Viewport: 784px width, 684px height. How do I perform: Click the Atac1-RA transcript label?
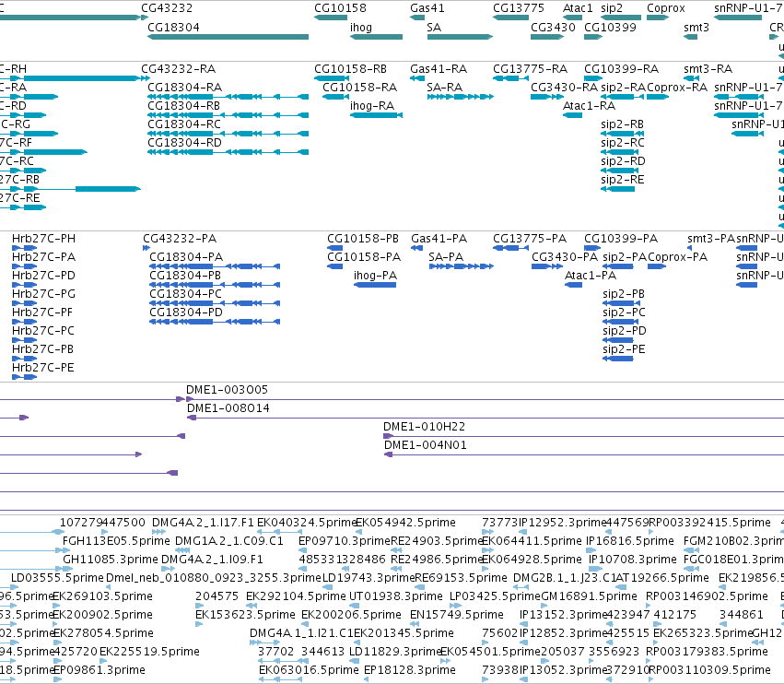click(589, 106)
